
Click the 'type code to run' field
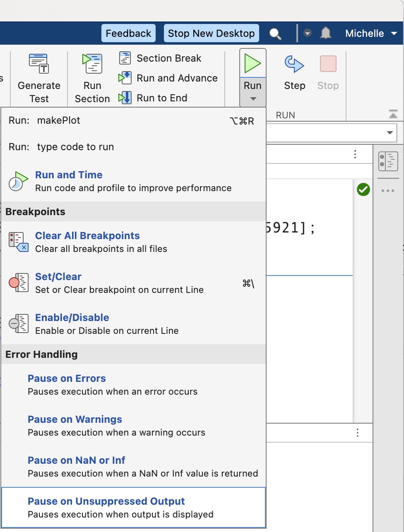[75, 147]
